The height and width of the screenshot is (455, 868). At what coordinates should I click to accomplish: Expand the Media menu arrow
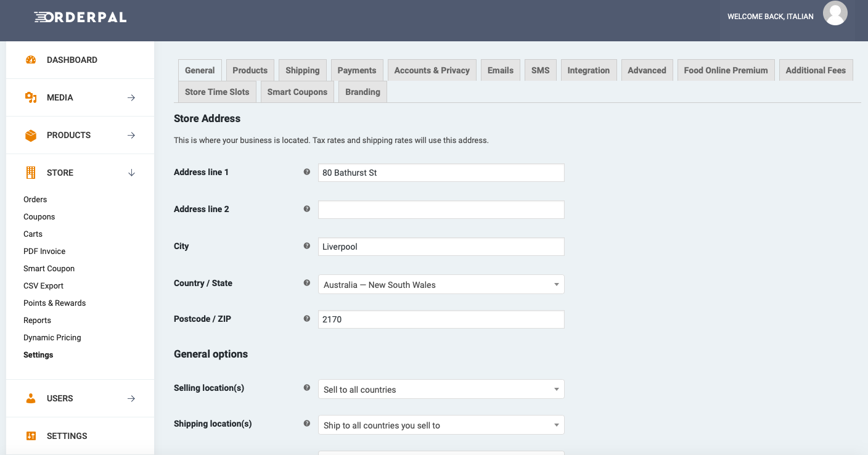click(131, 97)
